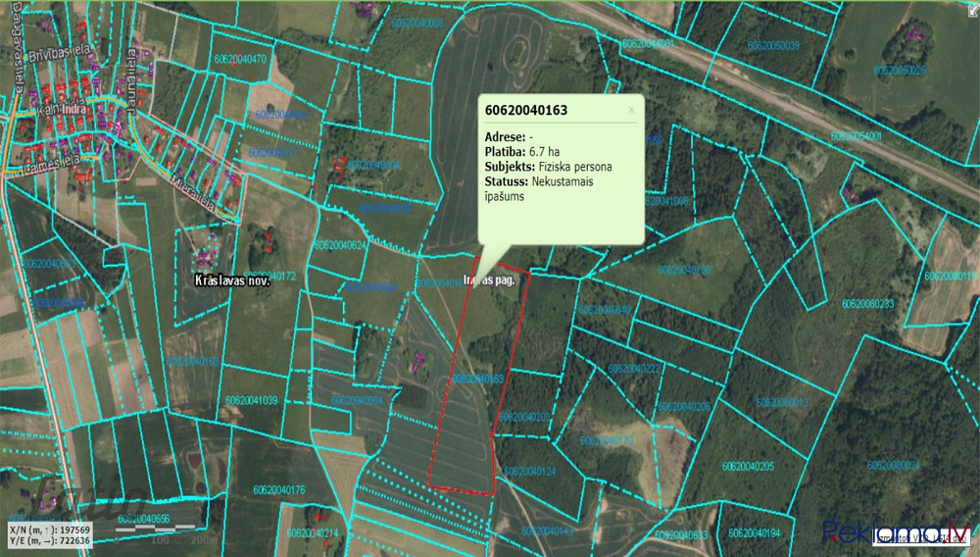Viewport: 980px width, 557px height.
Task: Click the X/N Y/E coordinates readout box
Action: 48,534
